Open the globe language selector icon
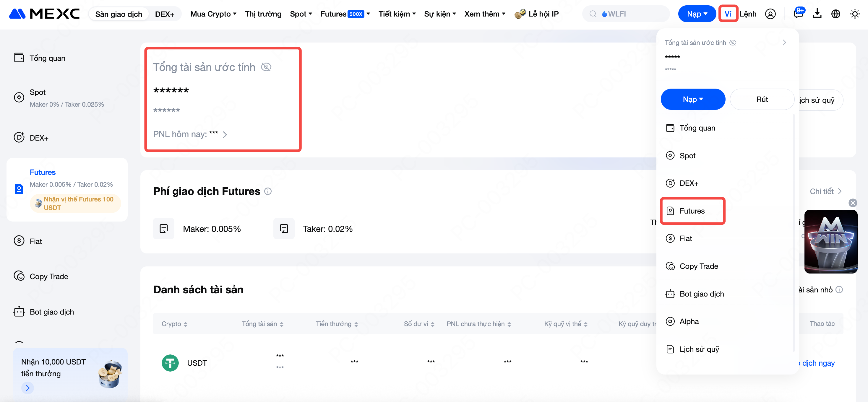The height and width of the screenshot is (402, 868). coord(836,14)
